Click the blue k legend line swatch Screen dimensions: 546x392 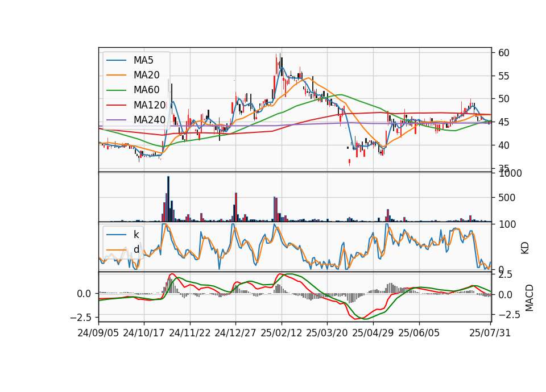(116, 235)
